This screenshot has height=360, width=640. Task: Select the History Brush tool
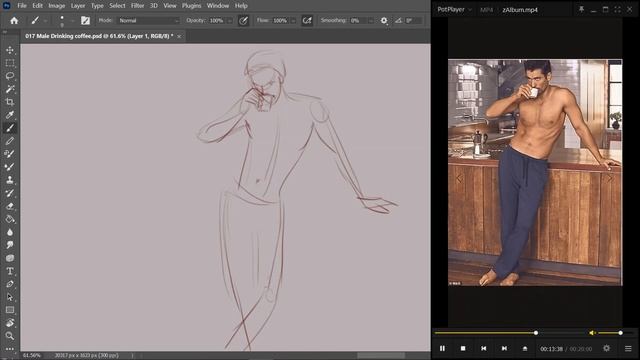click(x=10, y=193)
